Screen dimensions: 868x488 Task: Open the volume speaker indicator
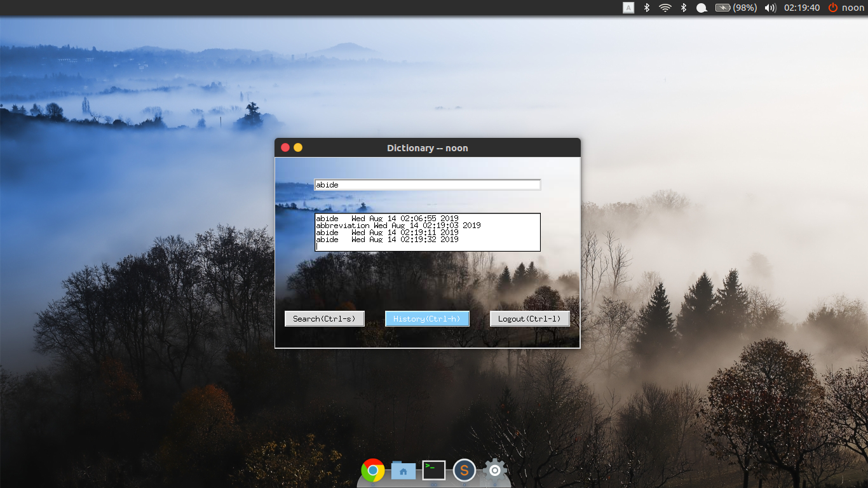point(770,8)
